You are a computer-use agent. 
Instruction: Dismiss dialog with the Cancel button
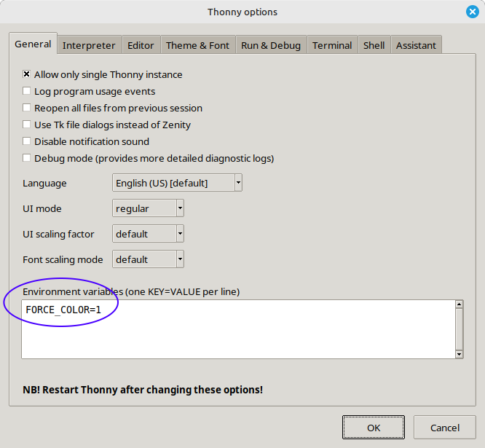pos(445,428)
